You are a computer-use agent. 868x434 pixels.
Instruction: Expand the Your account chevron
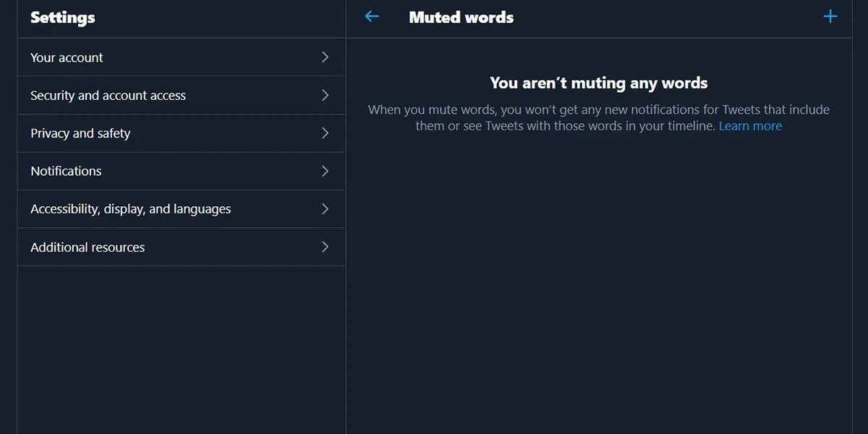[x=325, y=57]
